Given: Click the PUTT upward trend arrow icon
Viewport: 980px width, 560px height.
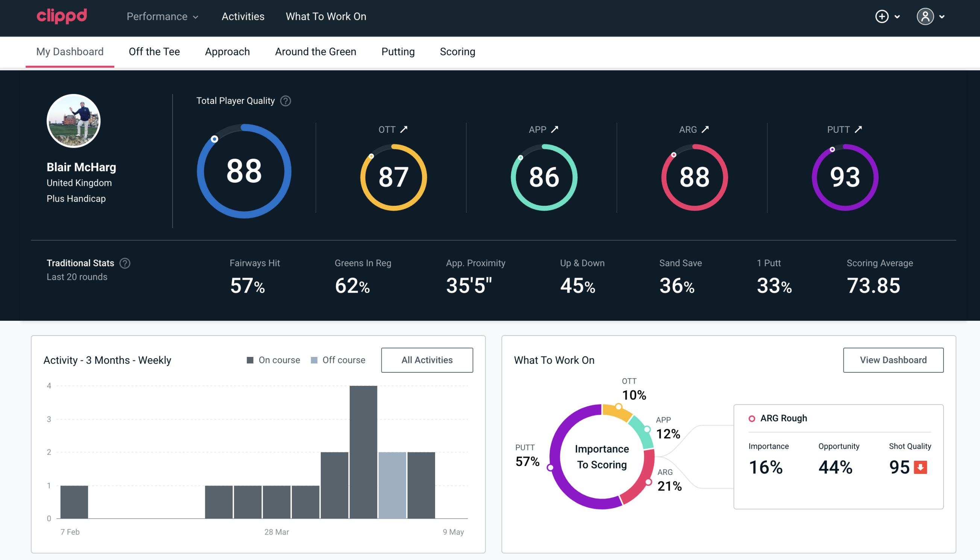Looking at the screenshot, I should tap(859, 129).
